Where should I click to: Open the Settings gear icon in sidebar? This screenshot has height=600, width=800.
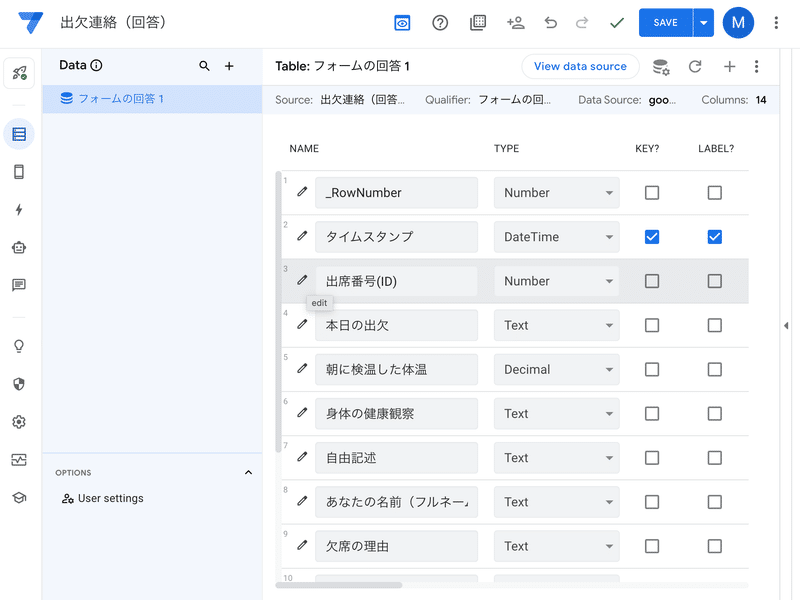coord(19,422)
